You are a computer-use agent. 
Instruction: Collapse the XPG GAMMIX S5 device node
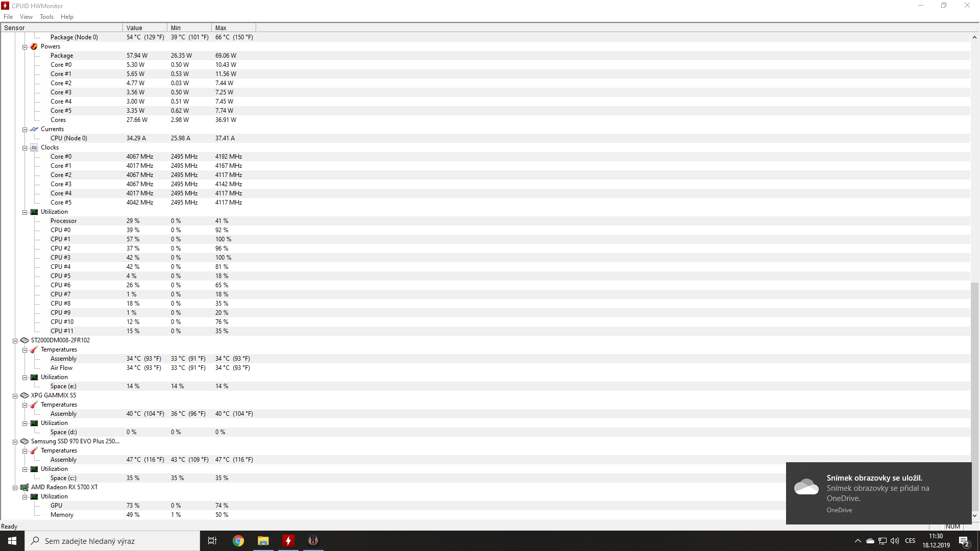pyautogui.click(x=15, y=396)
